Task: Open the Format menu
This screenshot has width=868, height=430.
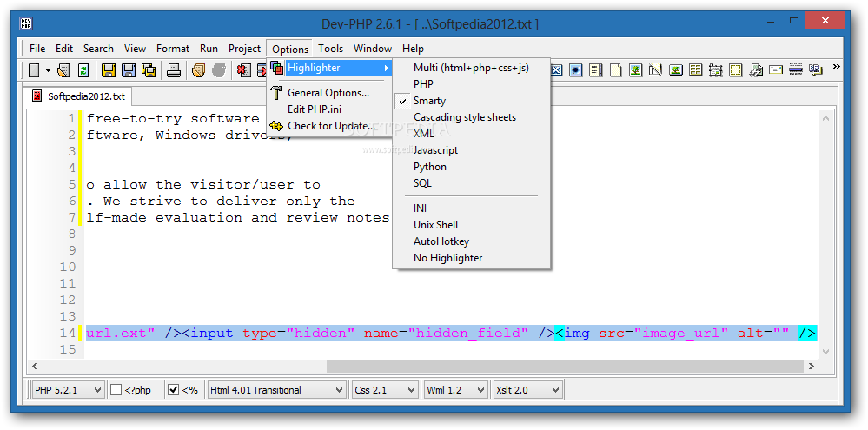Action: point(173,49)
